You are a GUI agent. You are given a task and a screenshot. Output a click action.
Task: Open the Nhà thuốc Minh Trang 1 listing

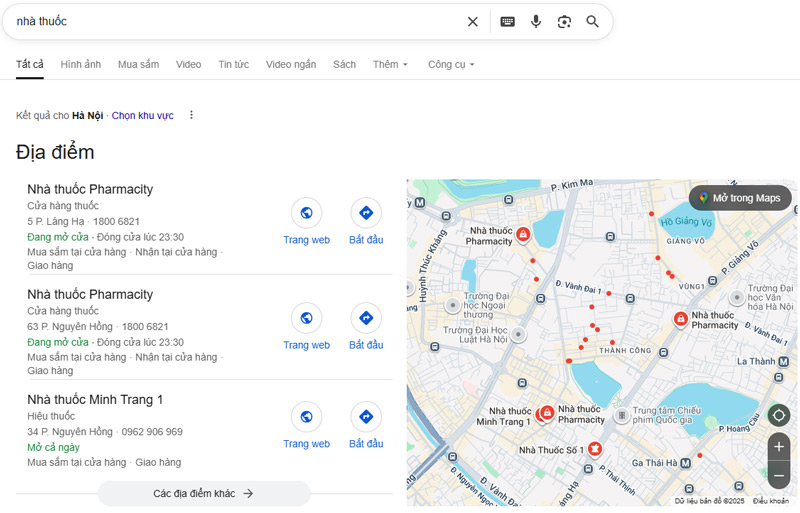pyautogui.click(x=95, y=400)
